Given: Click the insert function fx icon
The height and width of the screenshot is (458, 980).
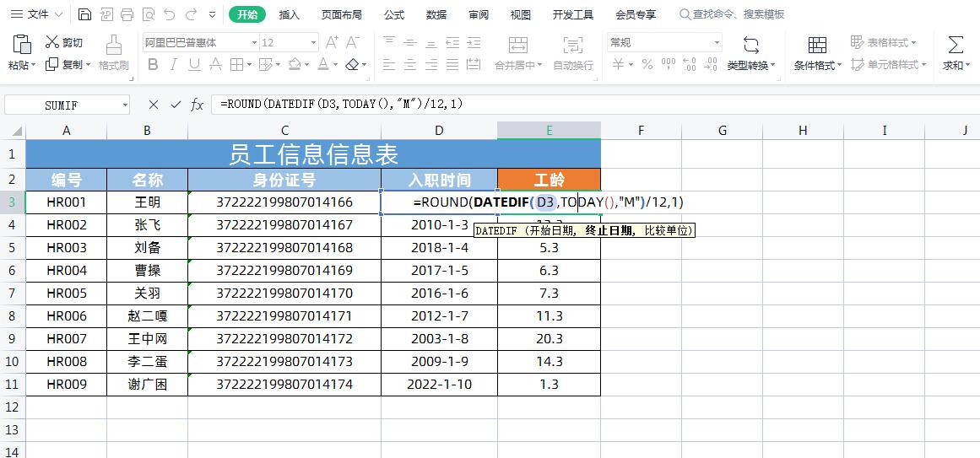Looking at the screenshot, I should [x=198, y=105].
